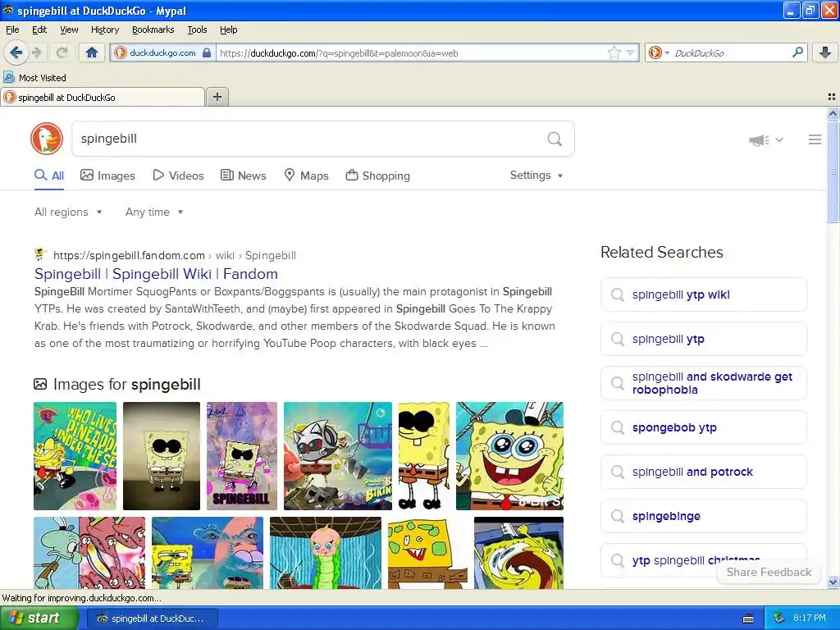
Task: Open the Squidward with red faces thumbnail
Action: coord(89,553)
